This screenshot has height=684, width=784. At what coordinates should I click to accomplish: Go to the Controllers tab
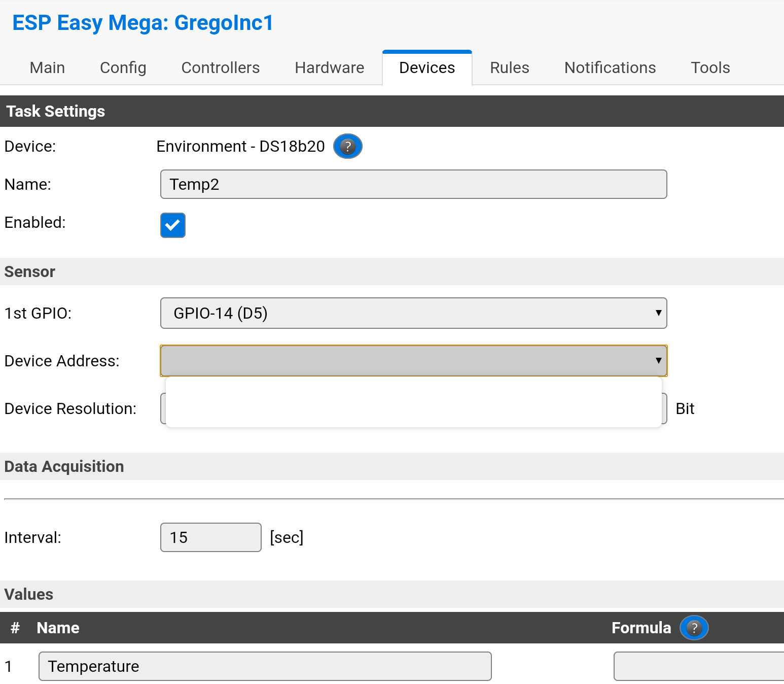point(221,68)
